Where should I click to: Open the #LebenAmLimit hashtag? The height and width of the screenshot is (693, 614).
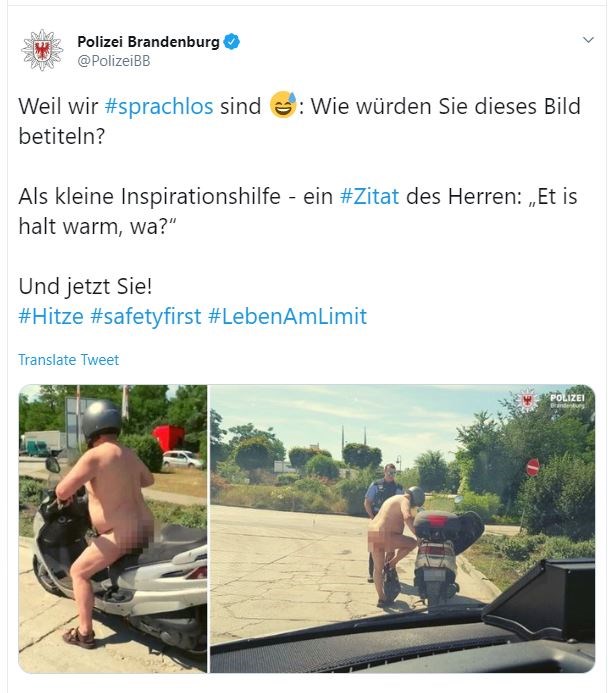(x=287, y=316)
